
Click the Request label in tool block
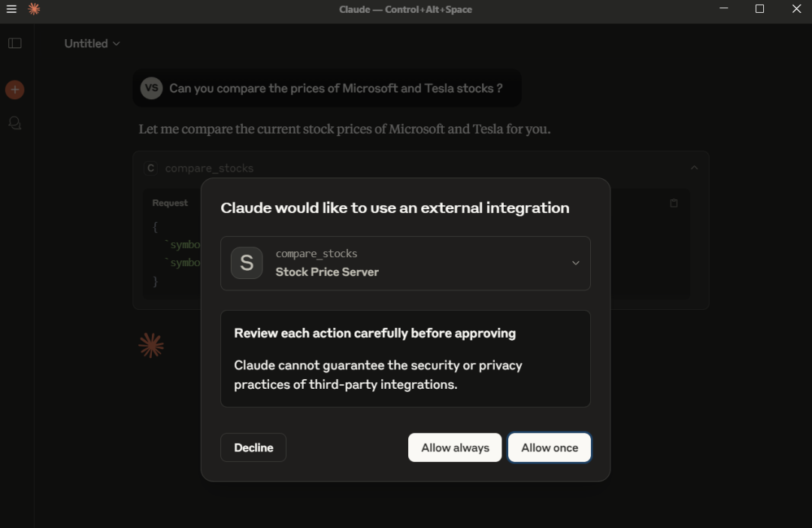coord(170,203)
